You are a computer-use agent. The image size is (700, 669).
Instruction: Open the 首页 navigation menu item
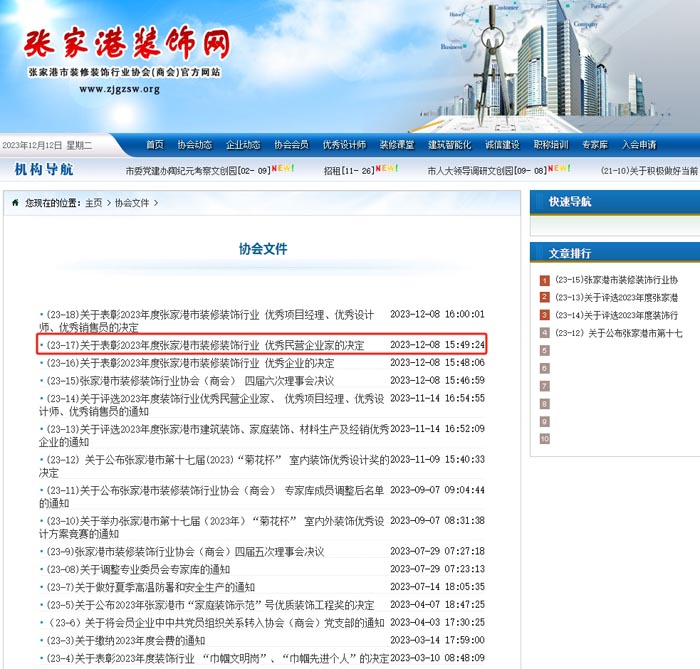(x=155, y=145)
